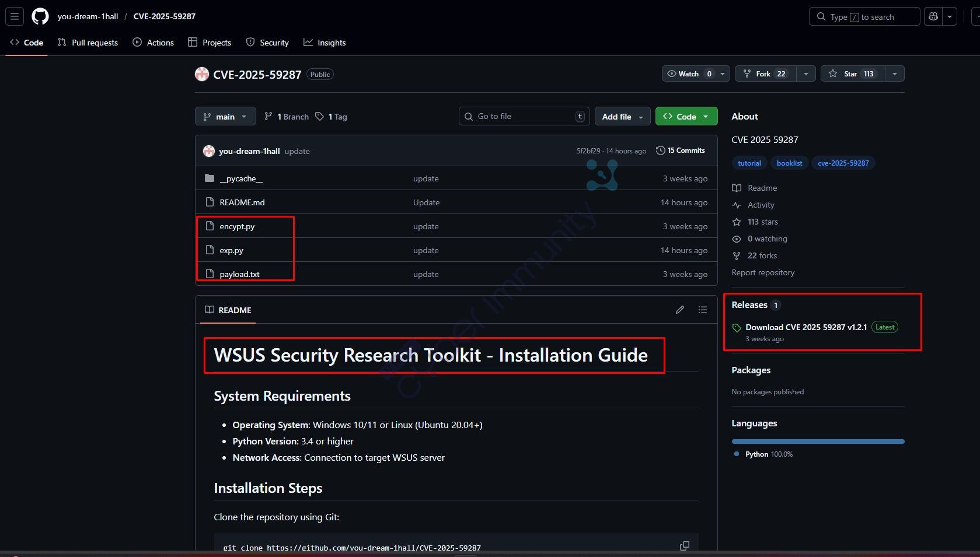This screenshot has width=980, height=557.
Task: Open the hamburger navigation menu
Action: [x=15, y=16]
